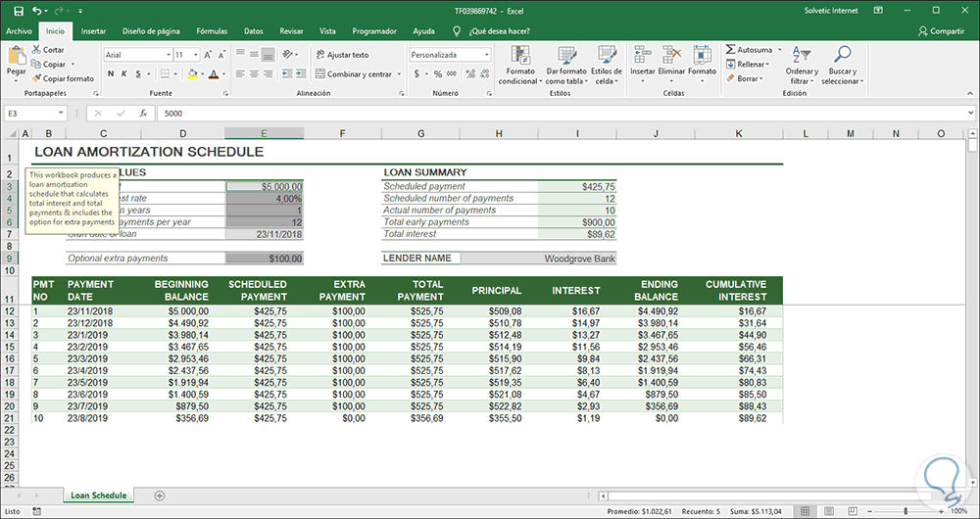
Task: Click the Cortar scissors icon
Action: (x=37, y=49)
